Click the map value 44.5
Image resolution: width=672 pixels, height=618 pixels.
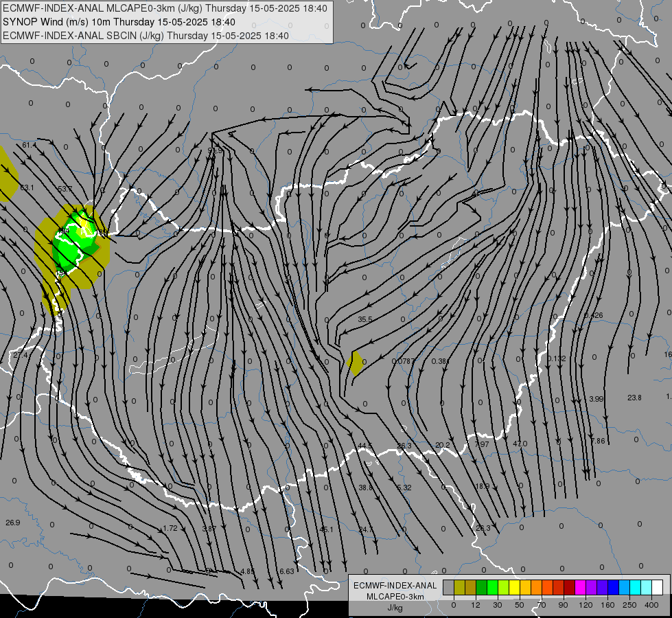[365, 446]
